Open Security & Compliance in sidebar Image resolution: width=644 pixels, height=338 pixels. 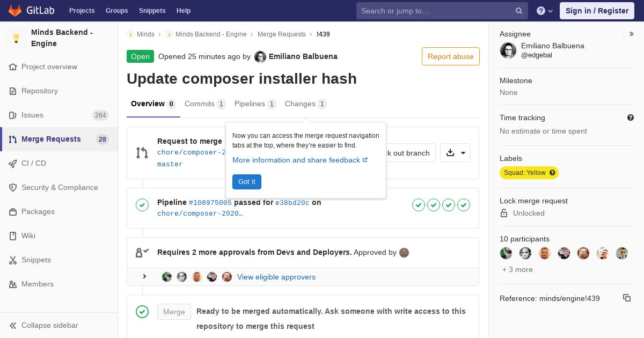tap(59, 188)
